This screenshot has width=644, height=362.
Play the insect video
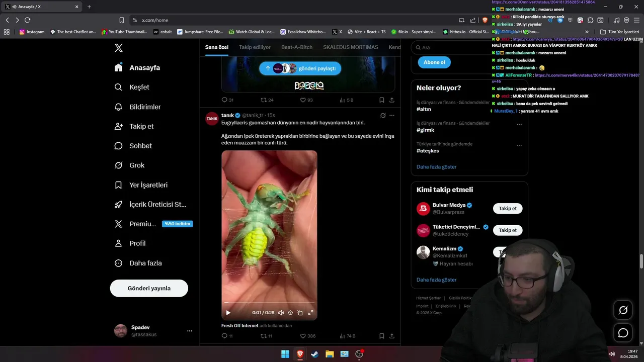click(228, 313)
